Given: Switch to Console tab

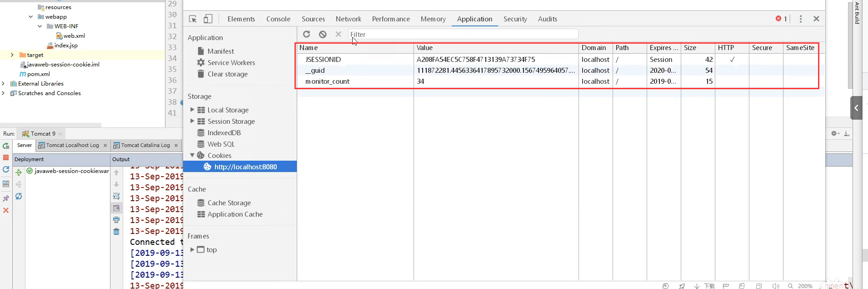Looking at the screenshot, I should pyautogui.click(x=278, y=19).
